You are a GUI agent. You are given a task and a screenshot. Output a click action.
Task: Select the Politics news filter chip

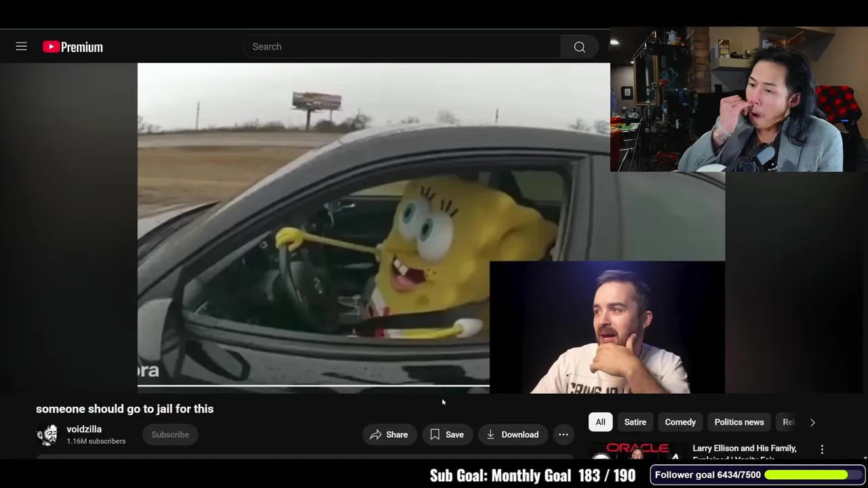739,422
